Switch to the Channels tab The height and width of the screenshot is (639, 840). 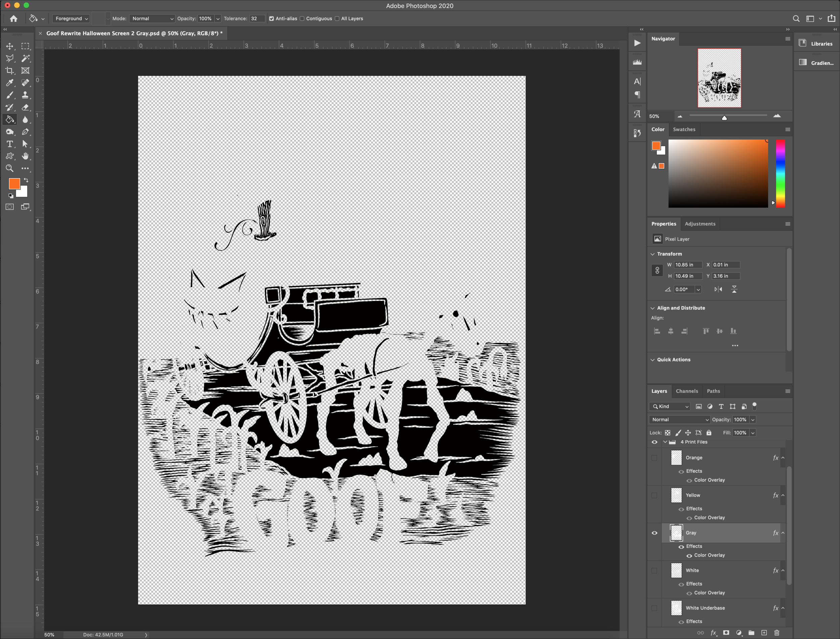[x=687, y=391]
